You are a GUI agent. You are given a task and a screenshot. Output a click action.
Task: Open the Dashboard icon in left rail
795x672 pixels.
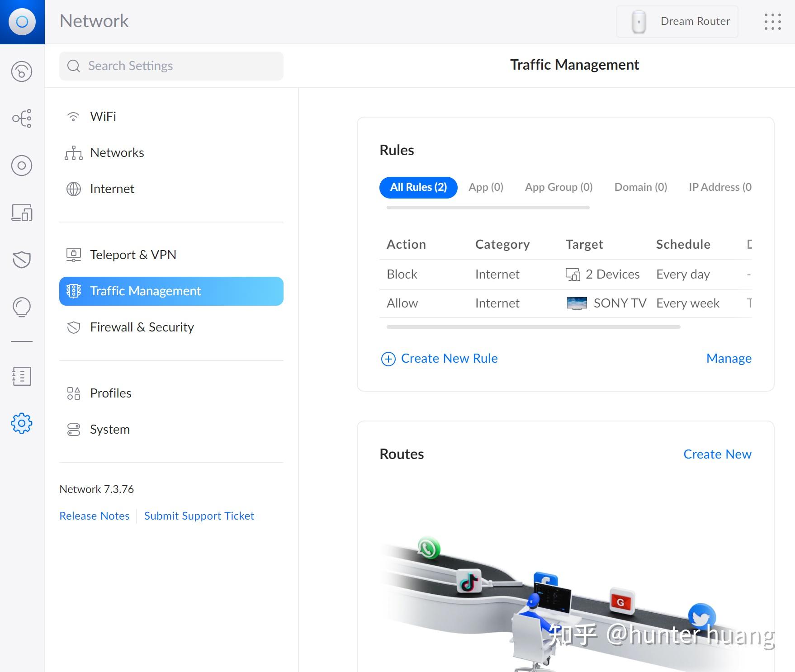22,71
